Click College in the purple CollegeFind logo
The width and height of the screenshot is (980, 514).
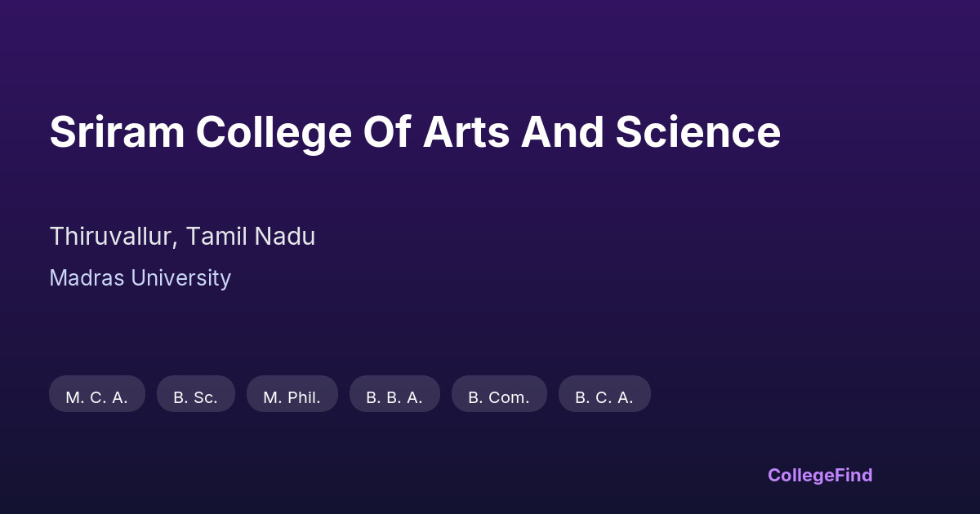click(801, 475)
